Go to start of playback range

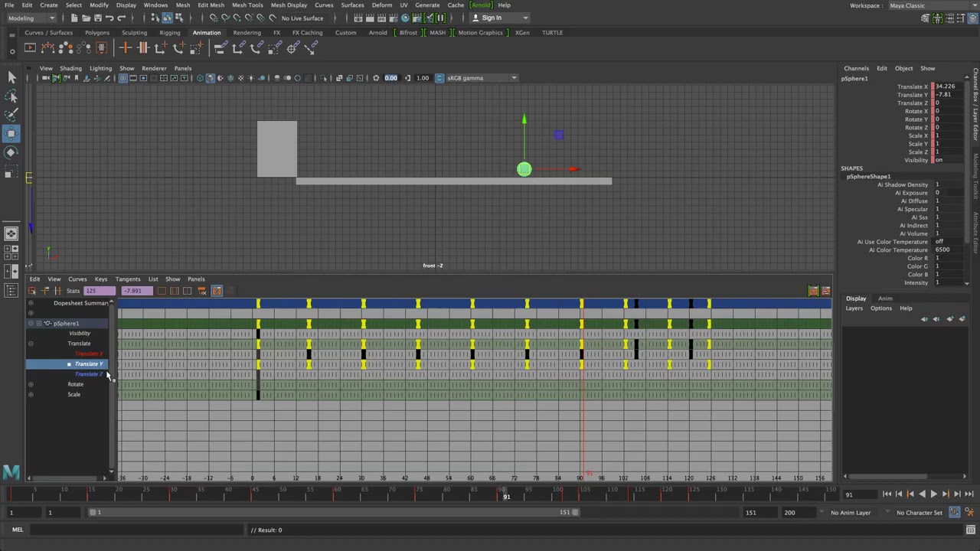(887, 494)
